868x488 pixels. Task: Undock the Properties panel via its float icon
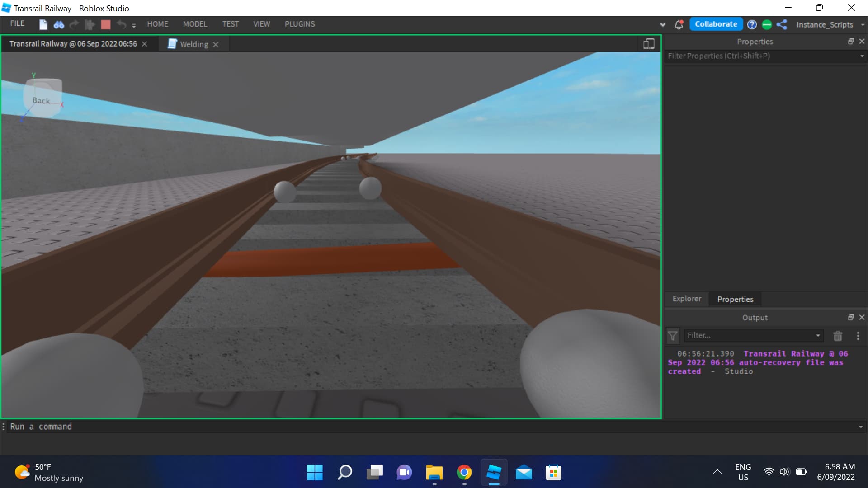[850, 41]
